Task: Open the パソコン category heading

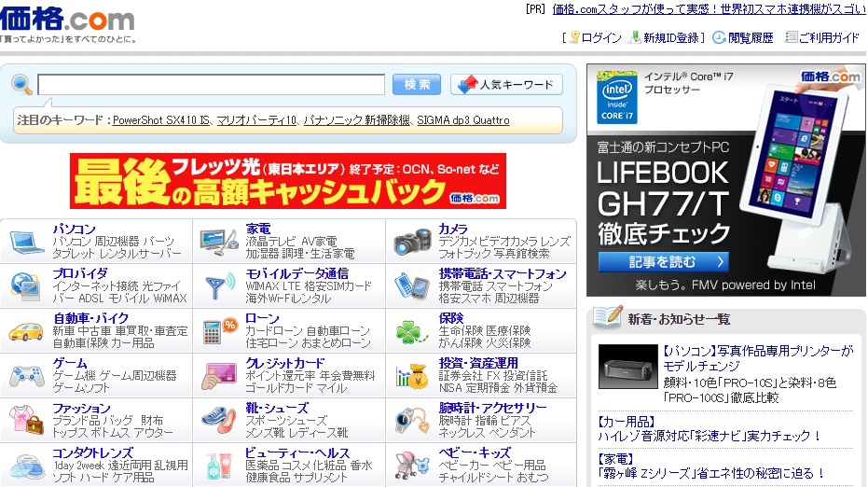Action: click(x=75, y=229)
